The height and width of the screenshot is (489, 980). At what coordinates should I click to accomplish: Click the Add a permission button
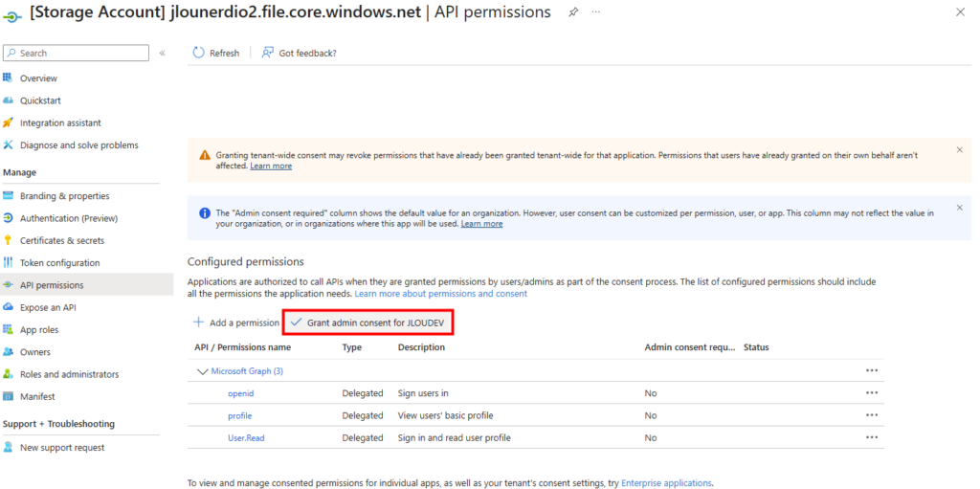click(x=236, y=322)
